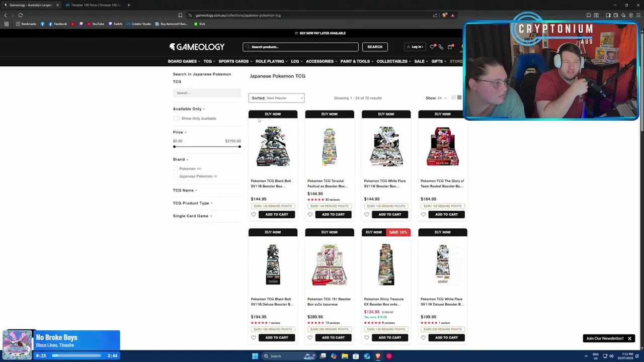Open File Explorer from the taskbar
Screen dimensions: 644x362
pyautogui.click(x=345, y=356)
